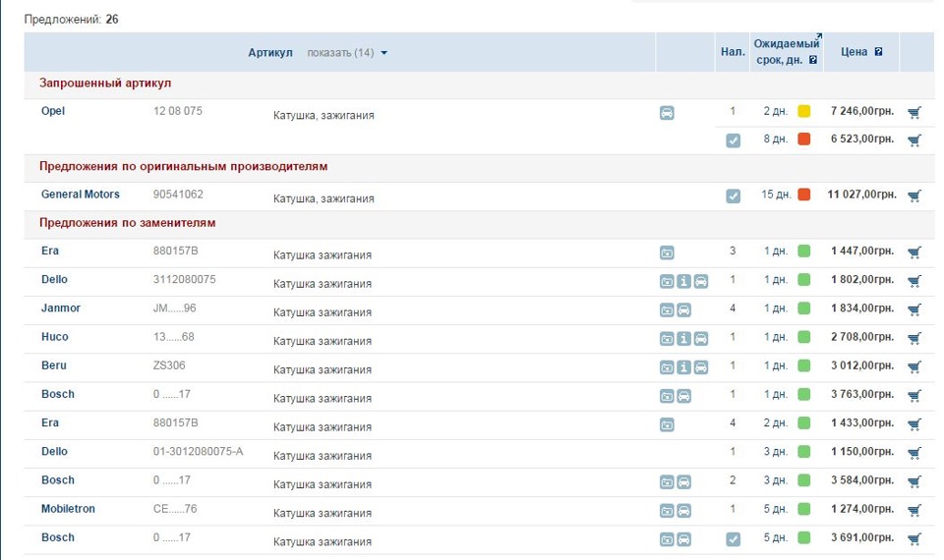Open the Opel brand link
This screenshot has height=560, width=944.
(x=53, y=111)
